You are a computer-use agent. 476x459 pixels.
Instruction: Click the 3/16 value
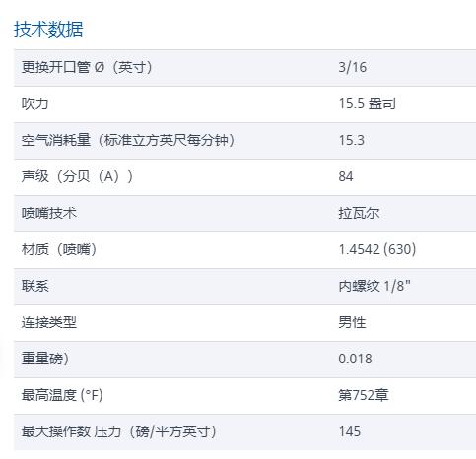(353, 67)
